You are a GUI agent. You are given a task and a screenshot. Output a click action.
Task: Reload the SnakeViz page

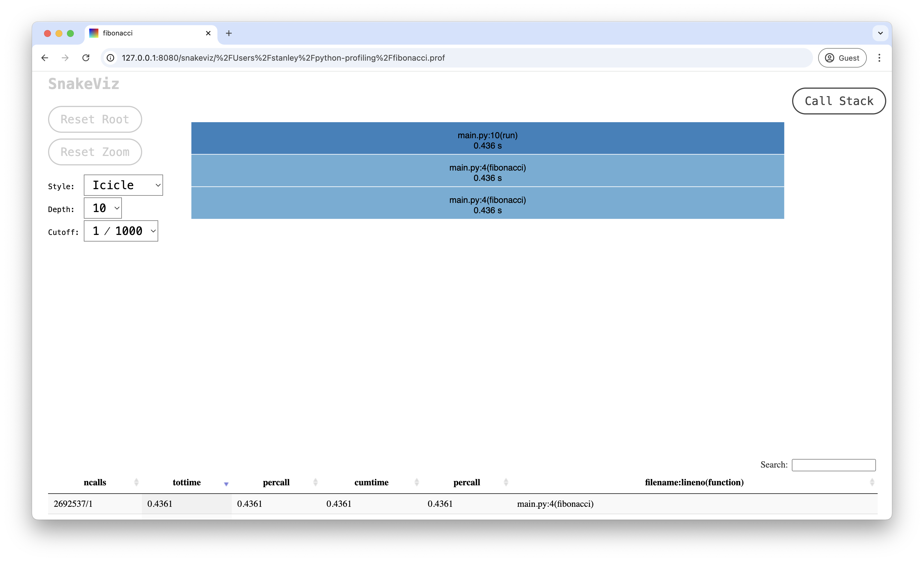pyautogui.click(x=86, y=58)
